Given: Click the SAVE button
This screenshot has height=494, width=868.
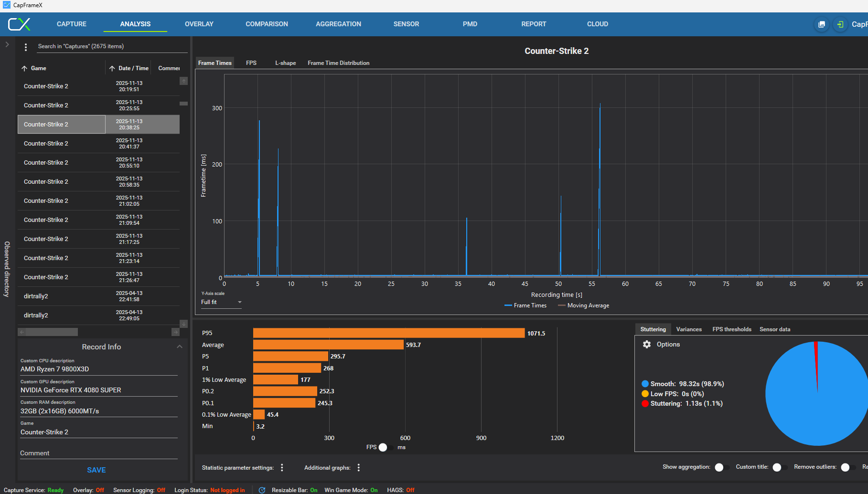Looking at the screenshot, I should click(96, 470).
